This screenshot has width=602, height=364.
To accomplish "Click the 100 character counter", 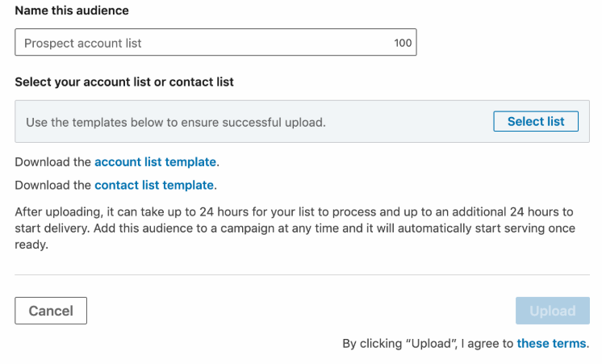I will point(403,43).
